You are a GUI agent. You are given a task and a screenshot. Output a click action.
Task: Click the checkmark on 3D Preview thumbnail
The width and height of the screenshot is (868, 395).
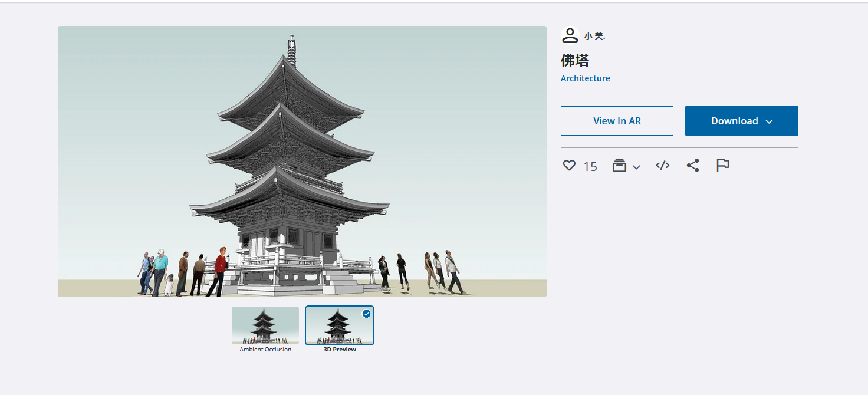(x=366, y=314)
